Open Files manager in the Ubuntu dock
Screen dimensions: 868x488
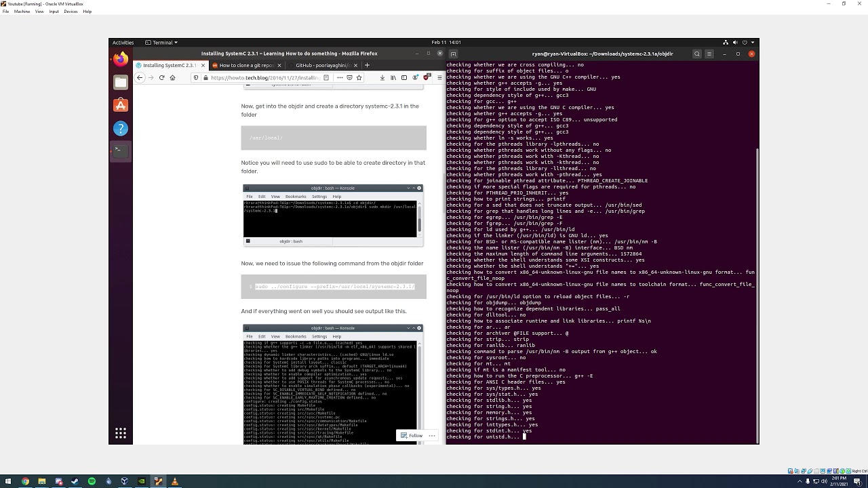[121, 83]
